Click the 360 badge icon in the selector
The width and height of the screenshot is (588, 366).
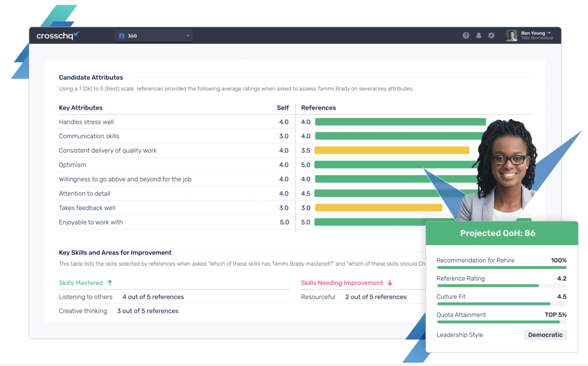point(122,35)
